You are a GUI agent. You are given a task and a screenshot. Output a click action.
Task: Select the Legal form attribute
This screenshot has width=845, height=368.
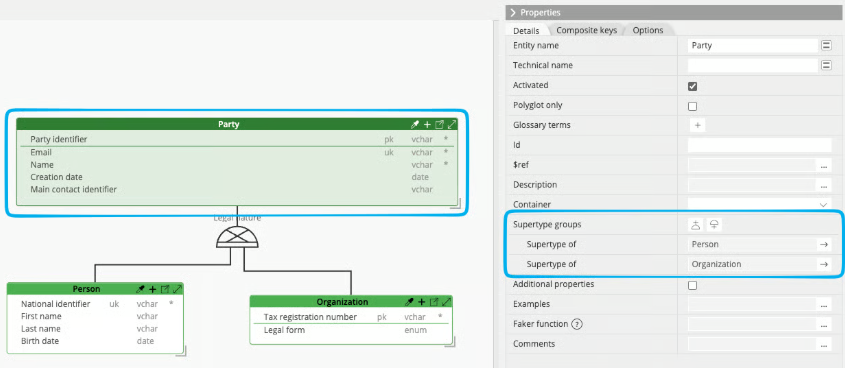pyautogui.click(x=351, y=330)
